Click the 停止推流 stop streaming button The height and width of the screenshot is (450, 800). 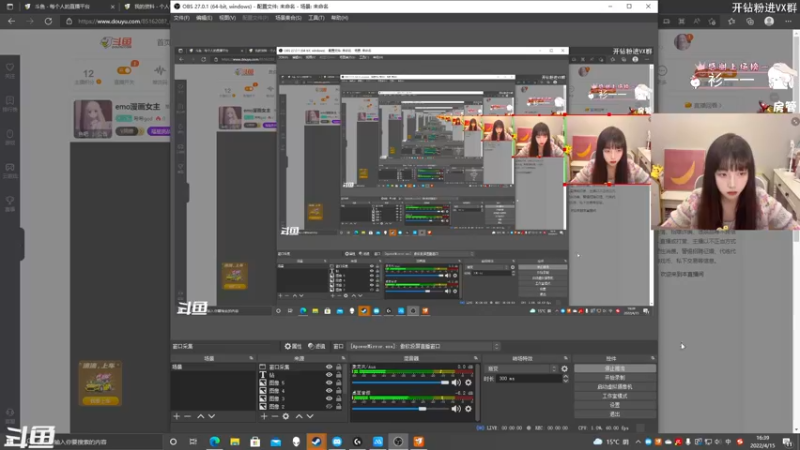click(615, 368)
